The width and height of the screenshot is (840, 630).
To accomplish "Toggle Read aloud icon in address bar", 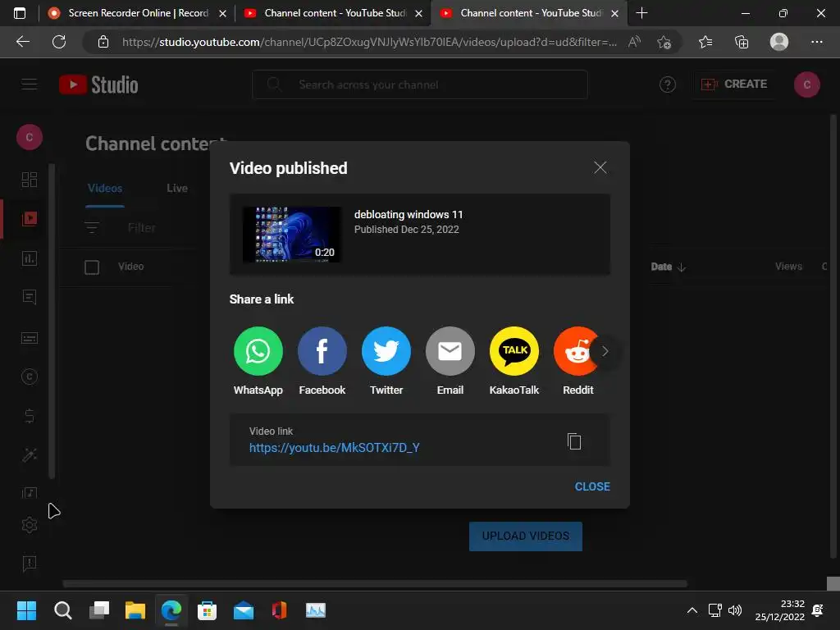I will (x=634, y=42).
